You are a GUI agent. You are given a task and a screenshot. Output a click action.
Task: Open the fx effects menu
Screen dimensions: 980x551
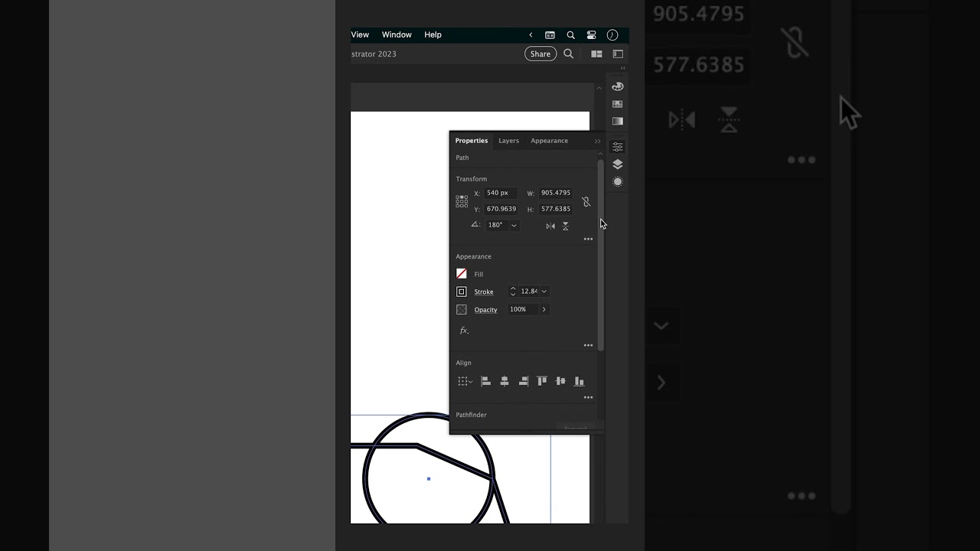point(464,331)
